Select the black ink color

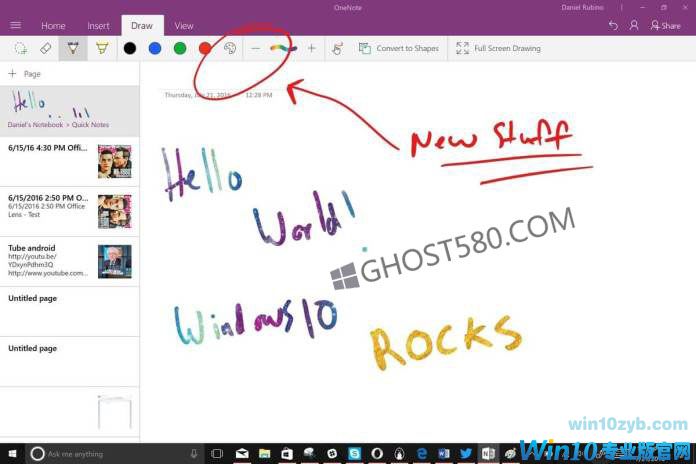129,48
